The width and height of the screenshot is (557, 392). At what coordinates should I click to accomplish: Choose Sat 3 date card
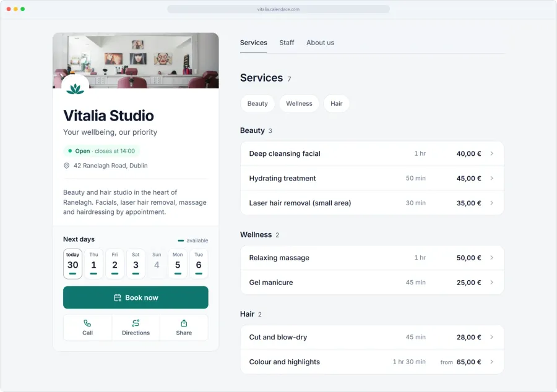136,264
